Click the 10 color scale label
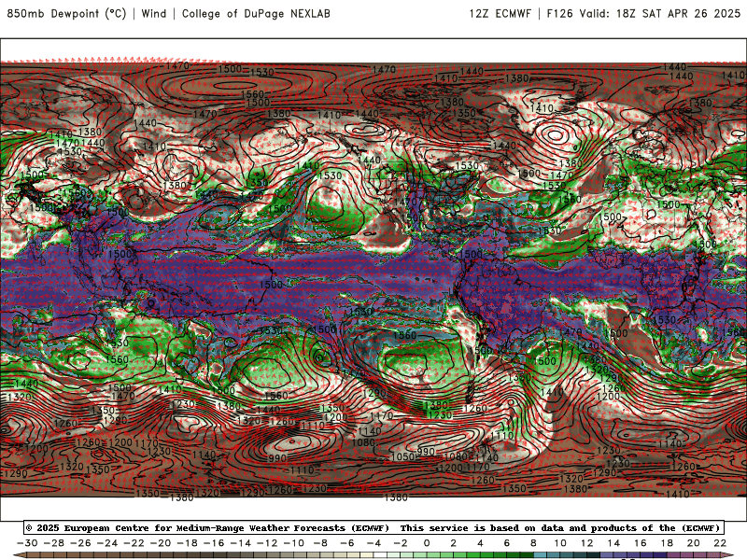This screenshot has width=747, height=560. click(x=560, y=543)
